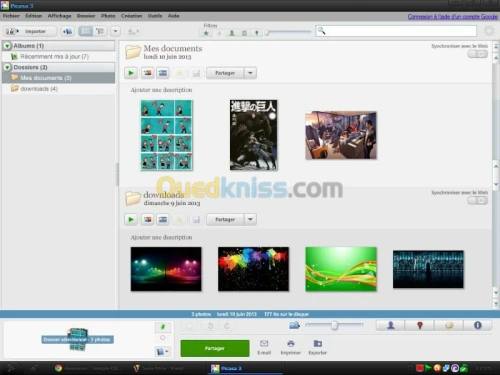Open the view options dropdown arrow
This screenshot has height=375, width=500.
click(115, 31)
